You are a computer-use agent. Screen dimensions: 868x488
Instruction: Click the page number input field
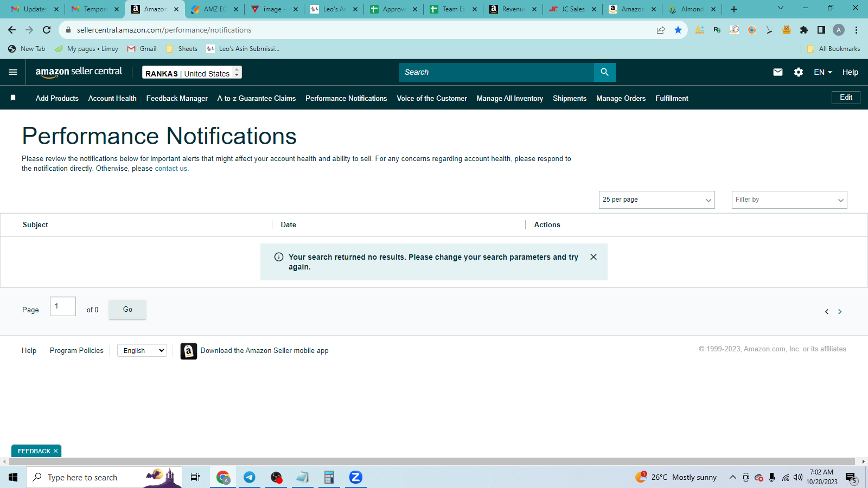[x=63, y=306]
